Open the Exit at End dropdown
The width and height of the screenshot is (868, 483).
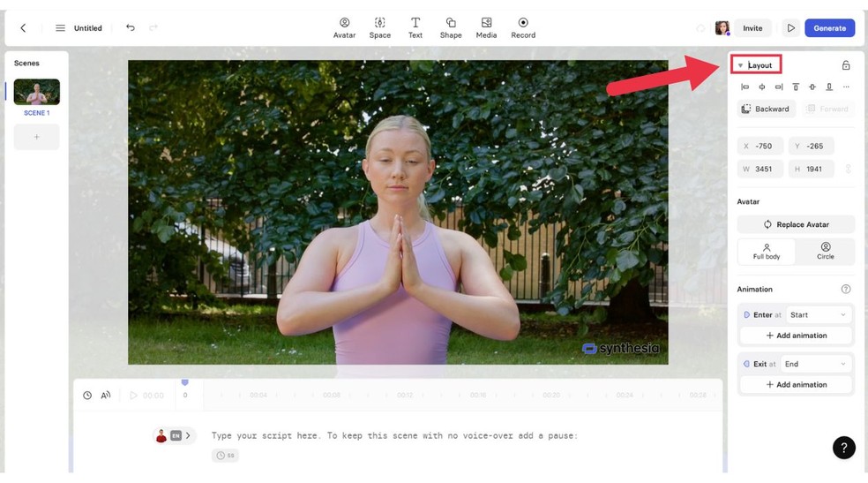[x=815, y=364]
